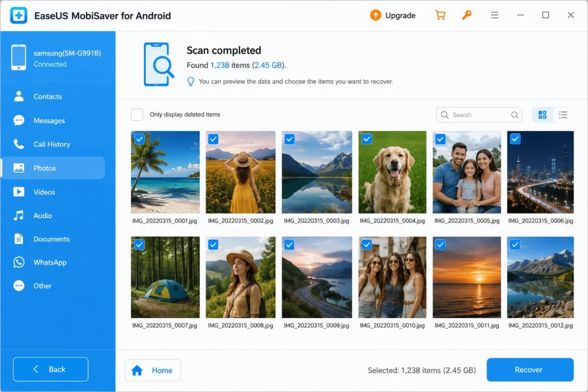
Task: Uncheck IMG_20220315_0006.jpg checkbox
Action: click(x=515, y=139)
